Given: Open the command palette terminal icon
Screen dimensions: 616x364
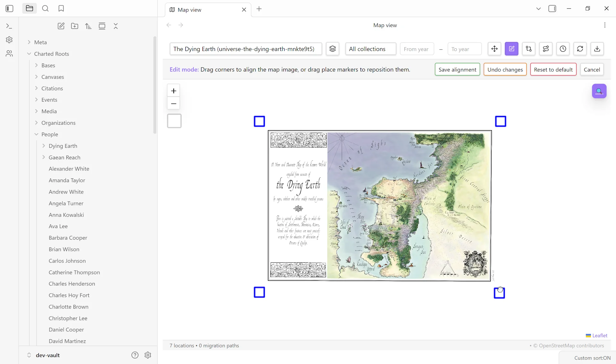Looking at the screenshot, I should 9,26.
